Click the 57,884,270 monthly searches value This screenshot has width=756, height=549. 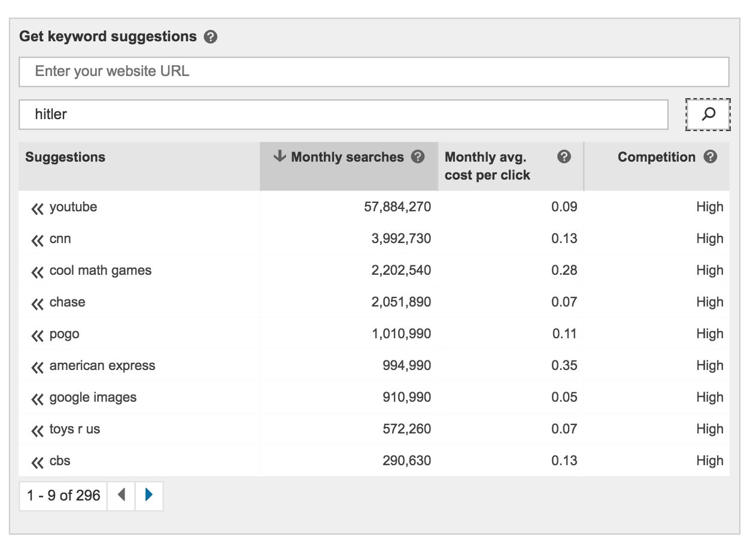tap(397, 207)
